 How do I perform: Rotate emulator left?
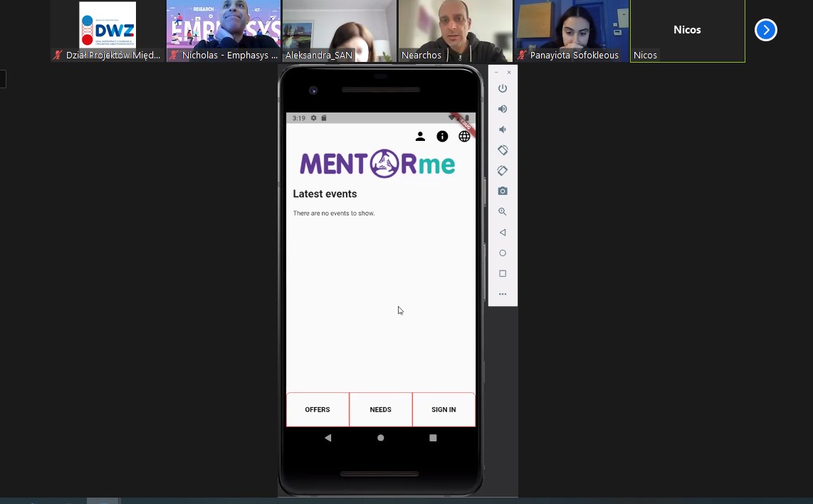[x=503, y=150]
